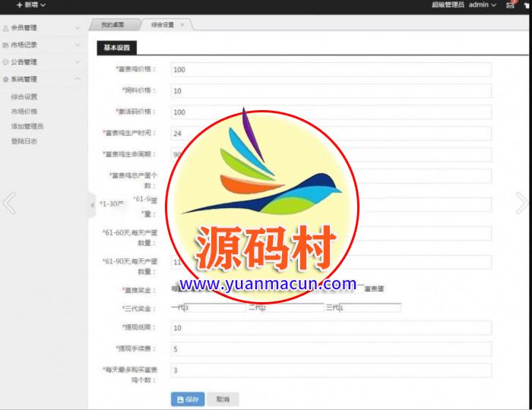This screenshot has height=410, width=532.
Task: Select the 综合设置 tab
Action: tap(163, 25)
